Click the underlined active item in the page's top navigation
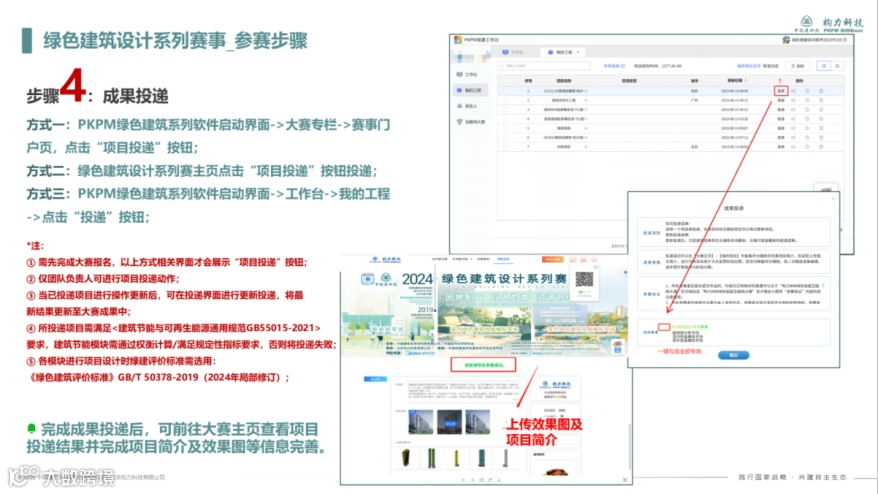 [503, 259]
